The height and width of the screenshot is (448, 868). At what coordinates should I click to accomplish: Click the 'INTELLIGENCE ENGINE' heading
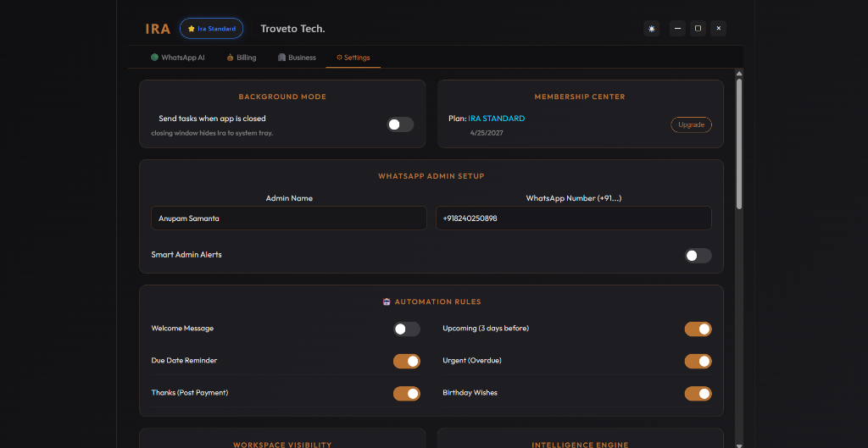(580, 445)
